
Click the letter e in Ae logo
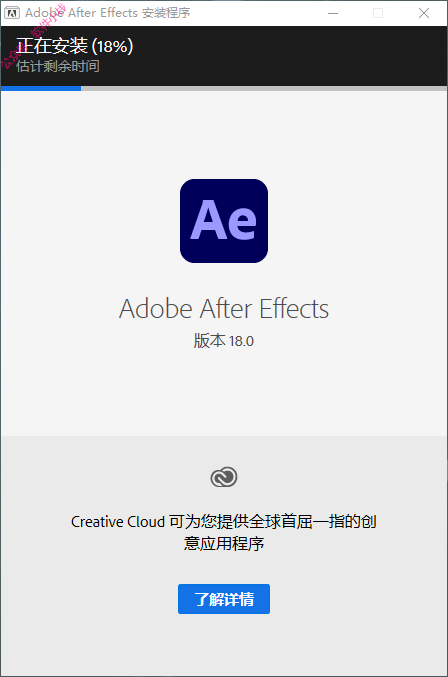point(242,225)
